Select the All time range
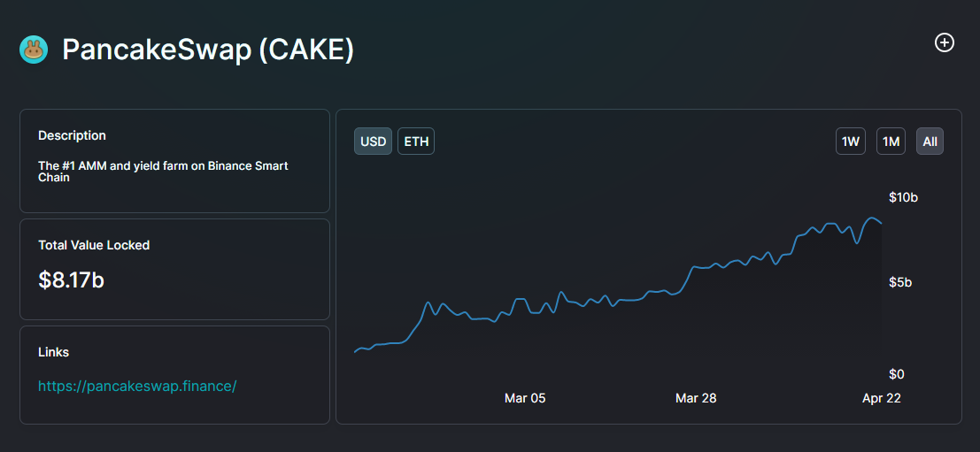Screen dimensions: 980x452 930,142
